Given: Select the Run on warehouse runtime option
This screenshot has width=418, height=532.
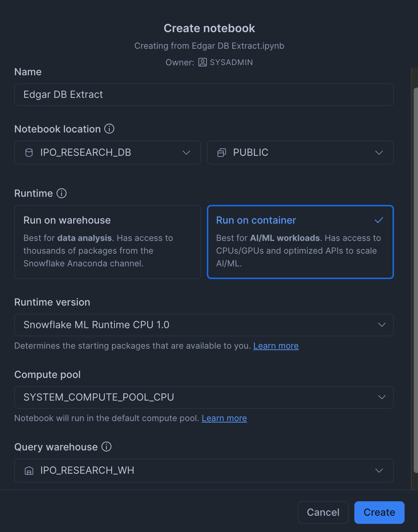Looking at the screenshot, I should click(x=108, y=242).
